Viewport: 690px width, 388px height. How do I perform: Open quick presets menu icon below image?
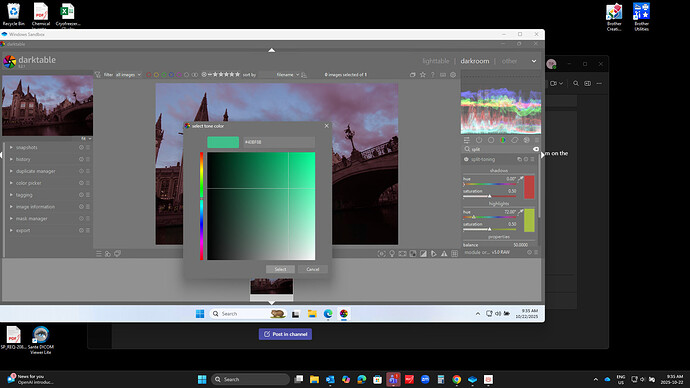[99, 254]
